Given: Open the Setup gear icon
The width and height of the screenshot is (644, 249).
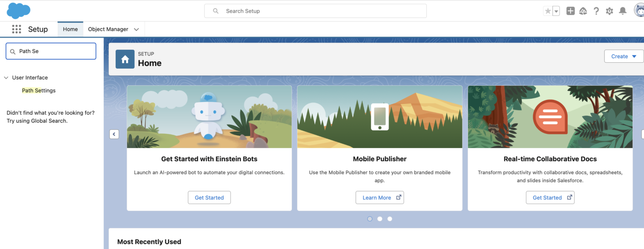Looking at the screenshot, I should pyautogui.click(x=609, y=11).
